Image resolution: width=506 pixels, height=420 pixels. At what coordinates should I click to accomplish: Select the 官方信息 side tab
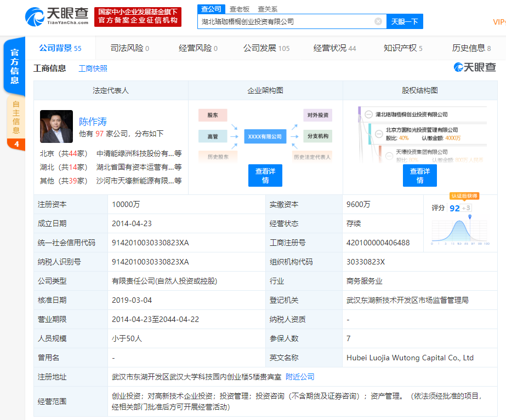(14, 66)
